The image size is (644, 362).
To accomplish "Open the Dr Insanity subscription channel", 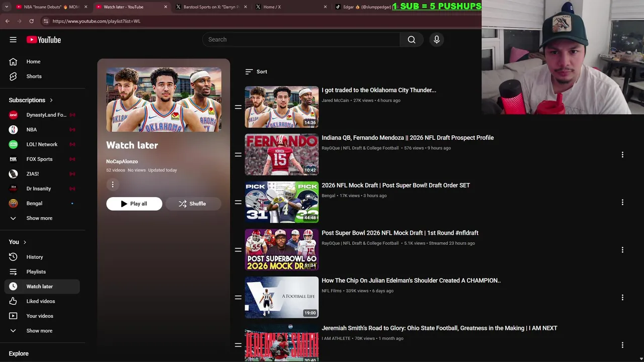I will 42,189.
